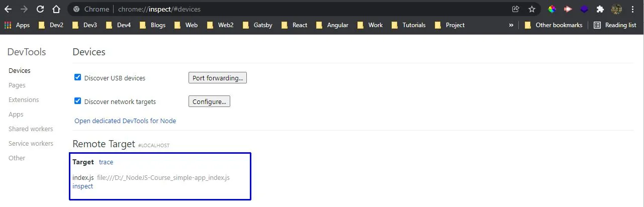Select Pages in DevTools sidebar
The height and width of the screenshot is (207, 644).
[17, 85]
